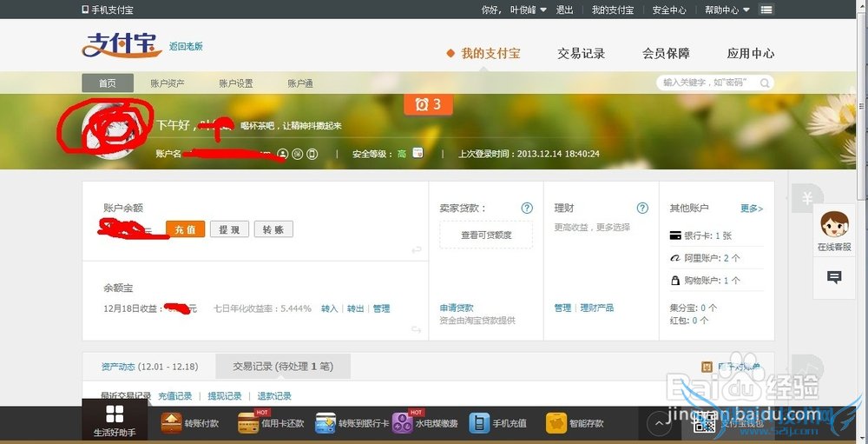This screenshot has width=868, height=444.
Task: Click the 余额宝 转出 link
Action: (x=355, y=308)
